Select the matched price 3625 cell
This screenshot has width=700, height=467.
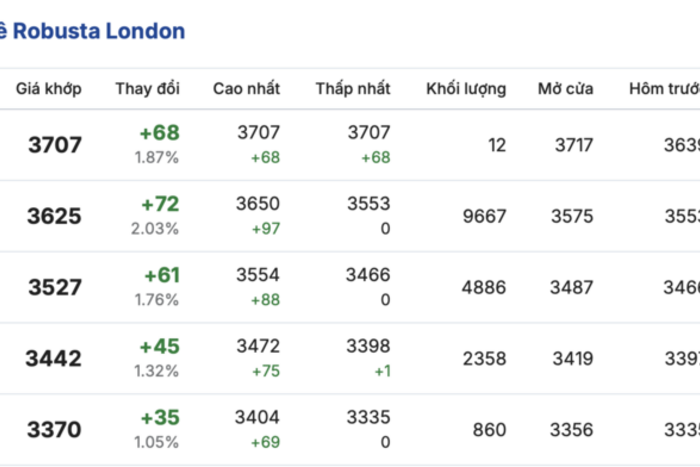[55, 216]
